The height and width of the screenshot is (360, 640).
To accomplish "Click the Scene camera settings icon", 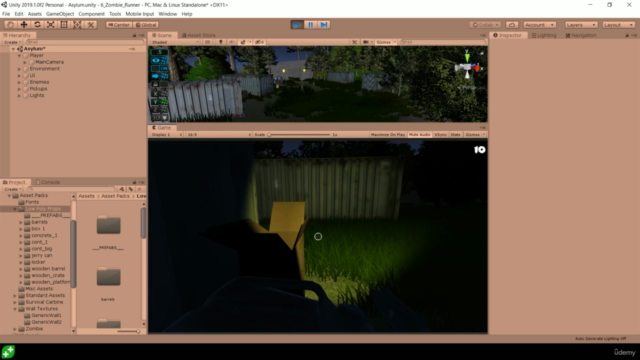I will tap(366, 42).
